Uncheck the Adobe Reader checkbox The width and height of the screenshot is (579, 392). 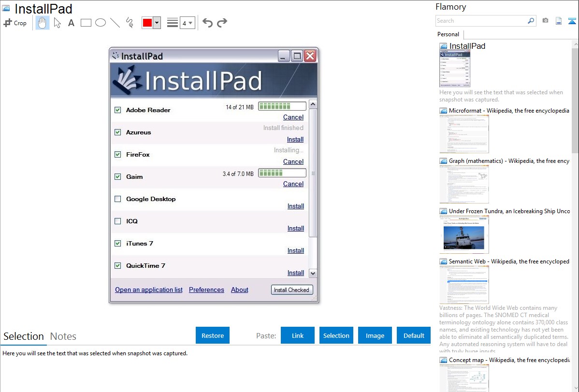pos(117,110)
